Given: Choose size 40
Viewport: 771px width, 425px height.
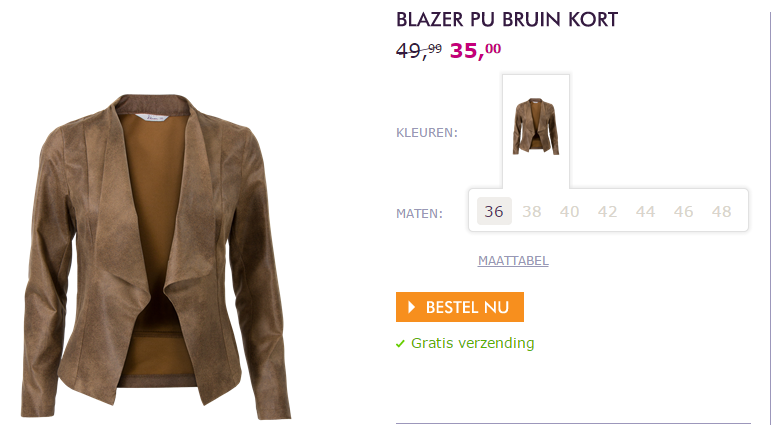Looking at the screenshot, I should point(569,212).
